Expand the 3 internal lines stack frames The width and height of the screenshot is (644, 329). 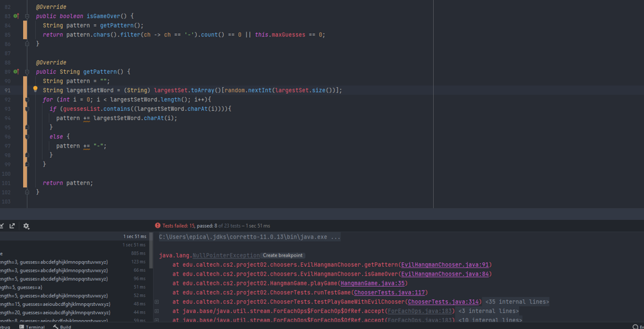point(156,311)
